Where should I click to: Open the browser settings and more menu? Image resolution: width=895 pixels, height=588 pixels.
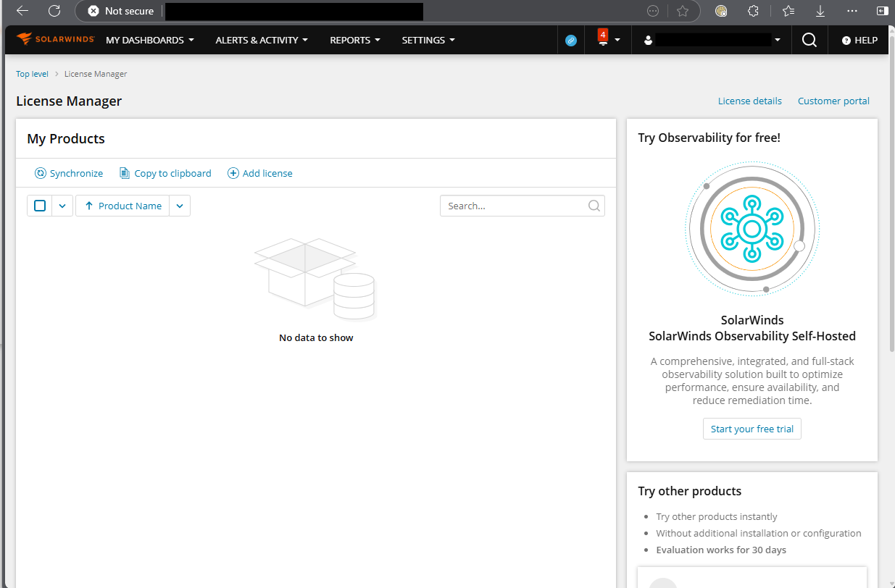pyautogui.click(x=852, y=11)
